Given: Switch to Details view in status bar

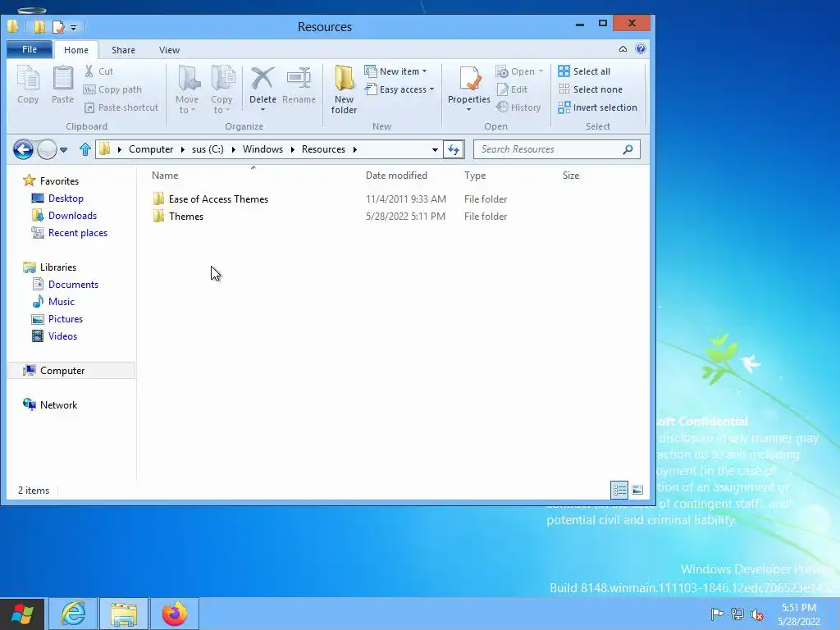Looking at the screenshot, I should click(x=619, y=490).
